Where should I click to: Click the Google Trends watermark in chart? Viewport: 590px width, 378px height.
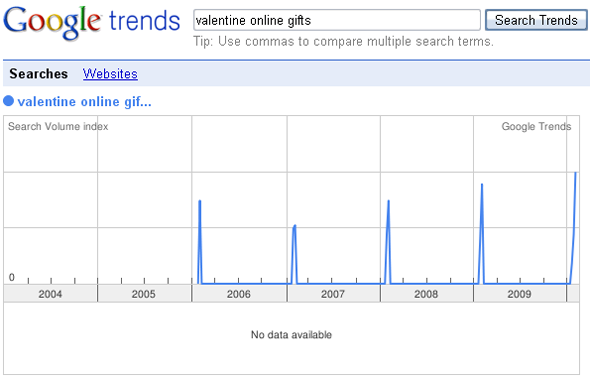536,126
